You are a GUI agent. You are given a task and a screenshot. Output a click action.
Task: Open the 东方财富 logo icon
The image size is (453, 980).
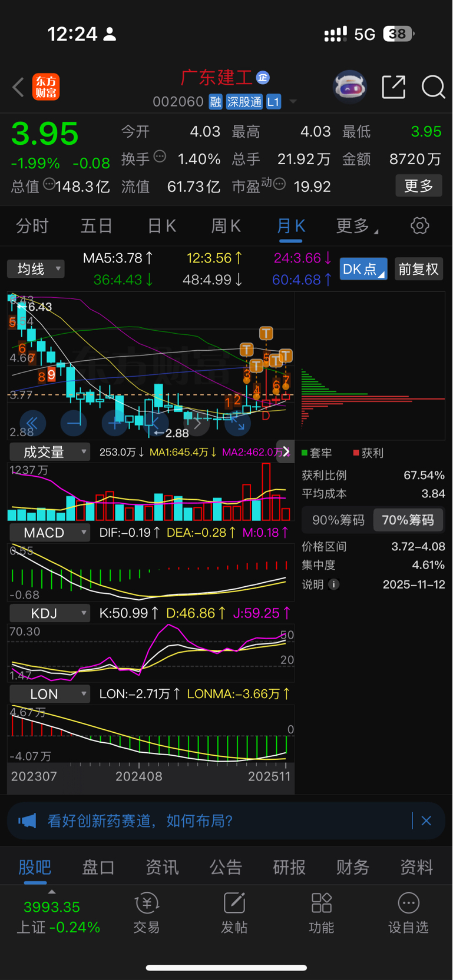[x=46, y=87]
